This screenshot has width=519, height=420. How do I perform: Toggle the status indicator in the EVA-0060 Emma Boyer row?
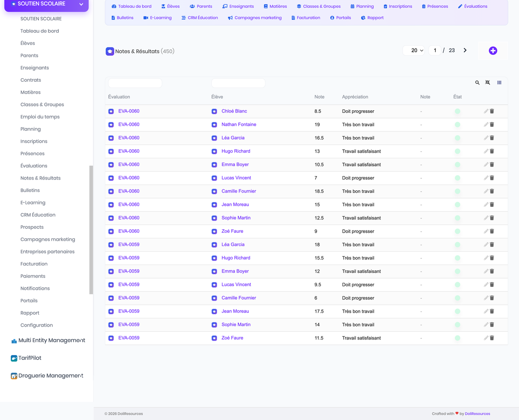(458, 164)
